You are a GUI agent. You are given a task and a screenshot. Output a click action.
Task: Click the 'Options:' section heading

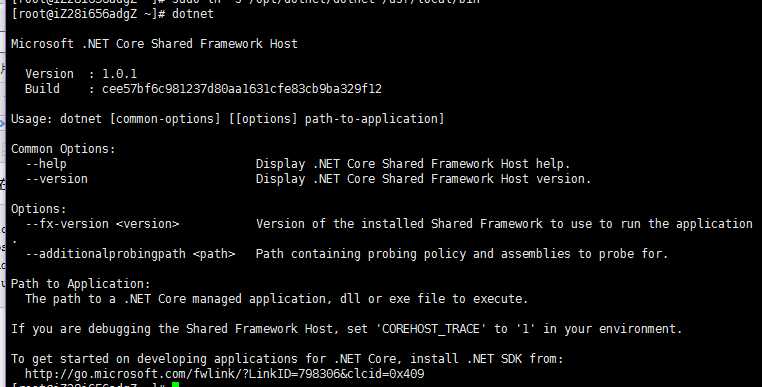[39, 209]
